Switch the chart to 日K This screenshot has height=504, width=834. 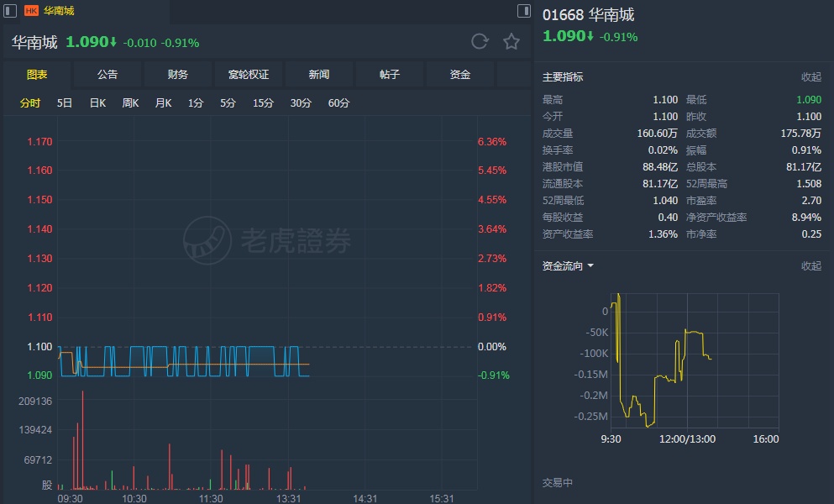97,102
